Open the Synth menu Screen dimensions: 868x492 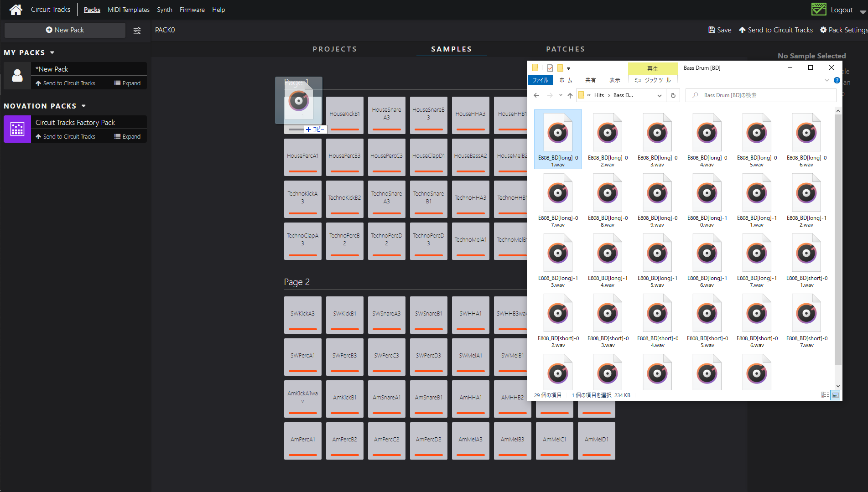[x=164, y=10]
